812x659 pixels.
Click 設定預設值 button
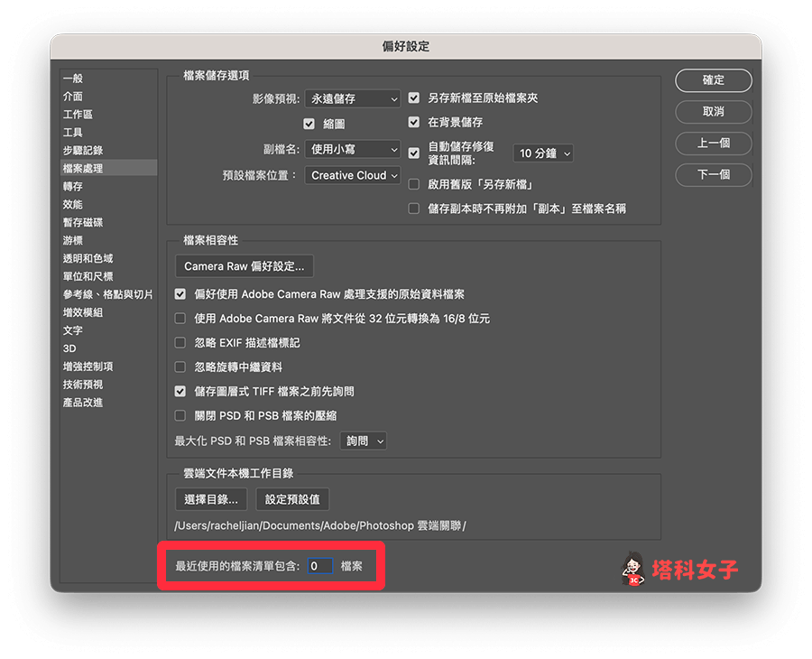[x=292, y=499]
